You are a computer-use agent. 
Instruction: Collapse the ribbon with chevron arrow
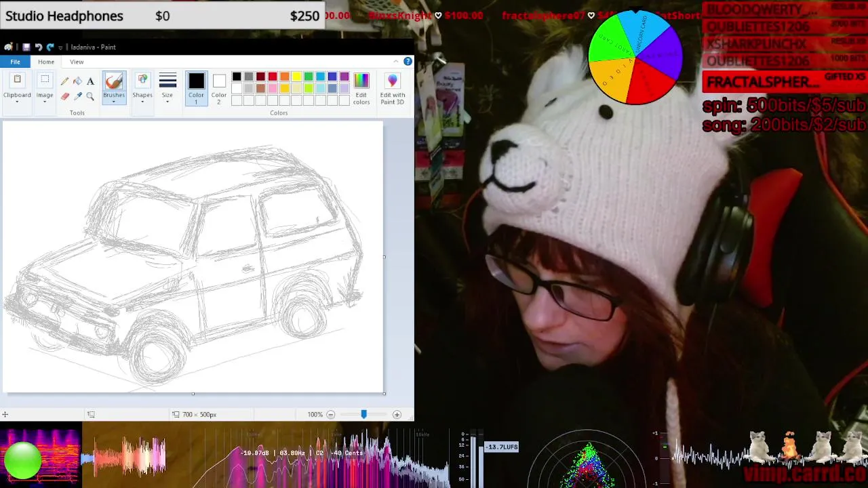396,62
